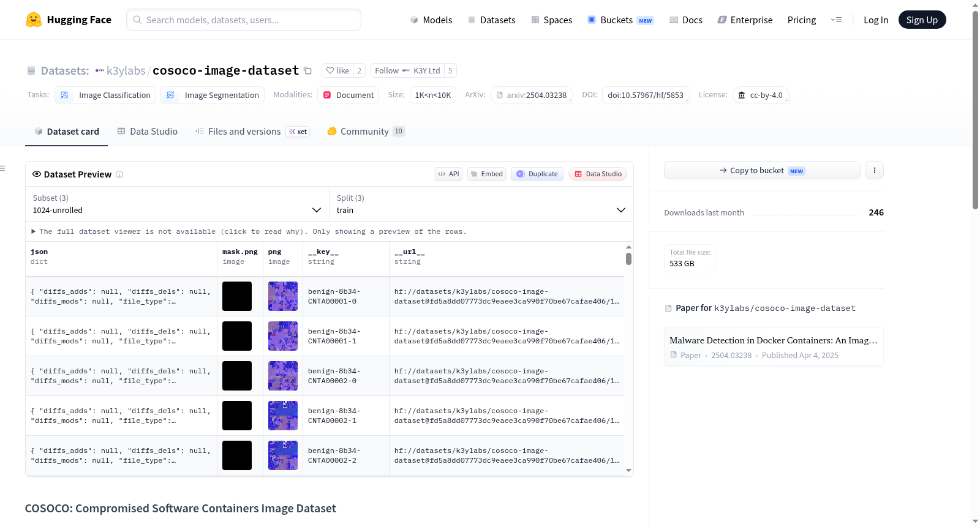The image size is (980, 527).
Task: Click the info icon beside Dataset Preview
Action: pyautogui.click(x=119, y=174)
